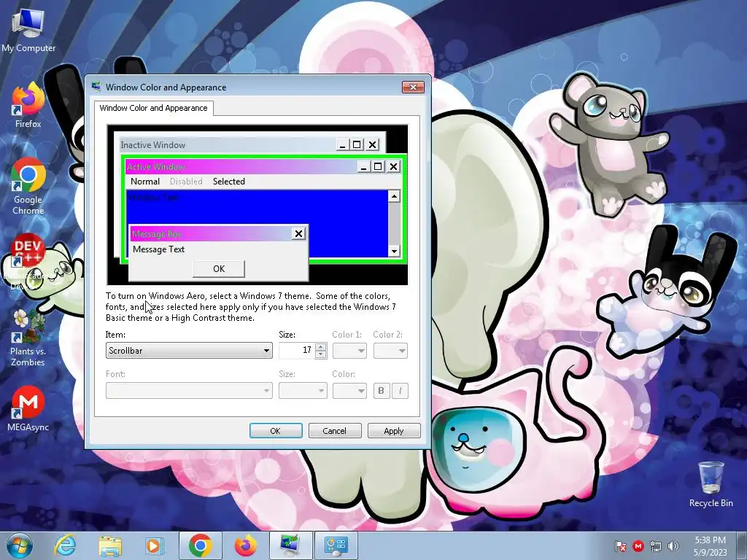
Task: Click the OK button at dialog bottom
Action: coord(276,430)
